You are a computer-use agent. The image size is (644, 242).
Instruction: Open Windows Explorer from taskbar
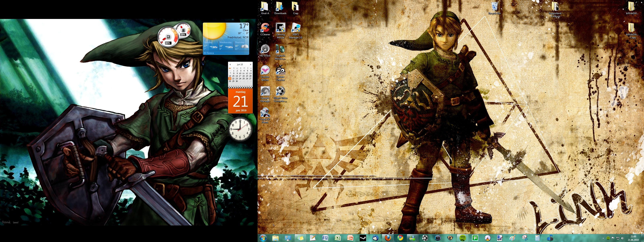tap(276, 238)
